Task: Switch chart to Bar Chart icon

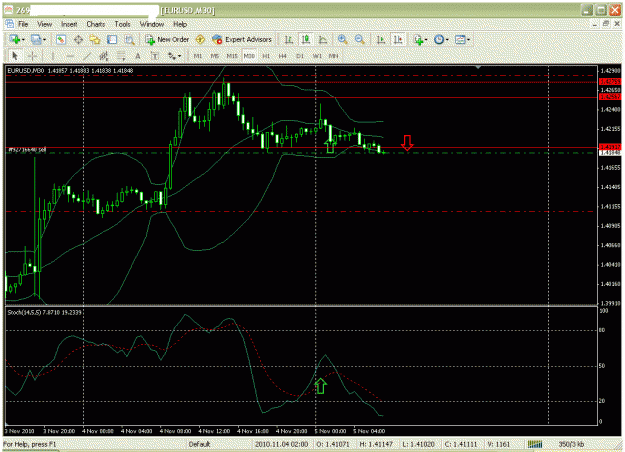Action: 289,39
